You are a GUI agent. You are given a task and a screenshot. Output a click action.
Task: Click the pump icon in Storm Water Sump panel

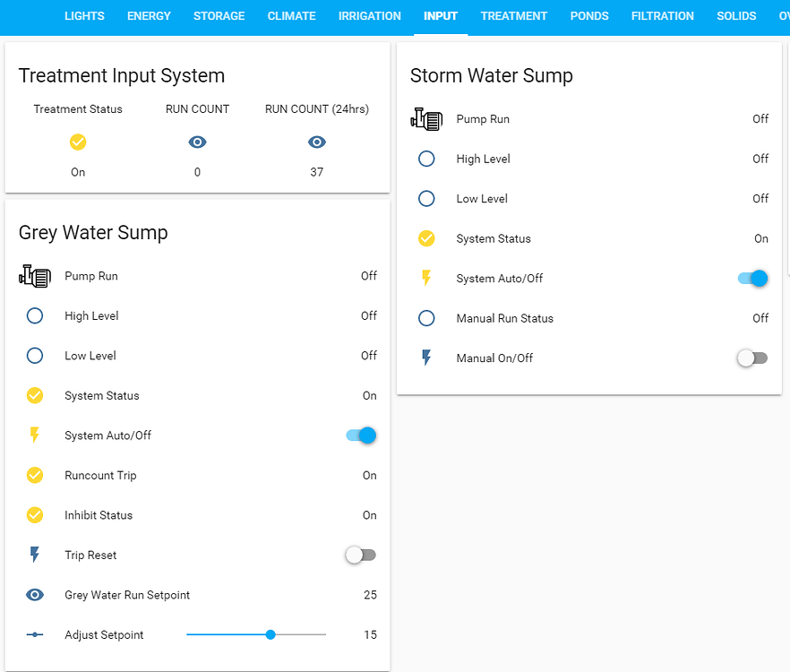tap(426, 118)
